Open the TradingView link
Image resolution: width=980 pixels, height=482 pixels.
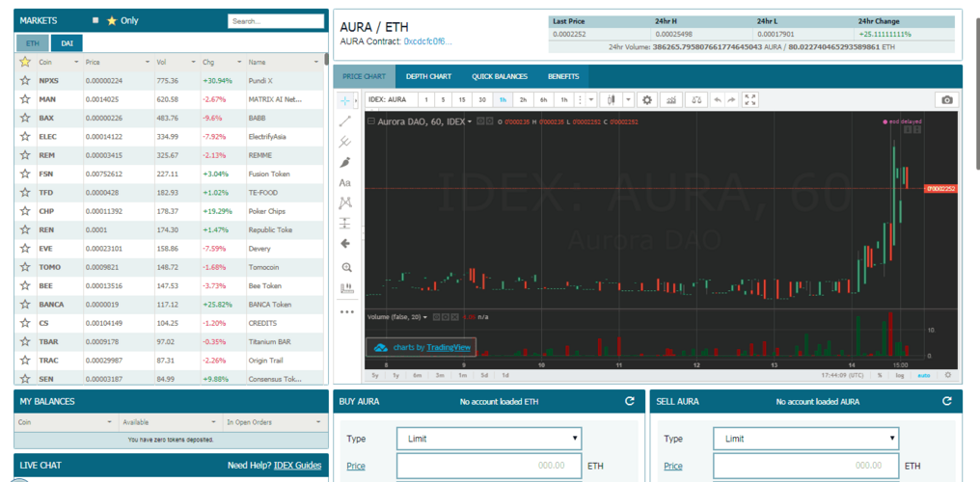448,347
